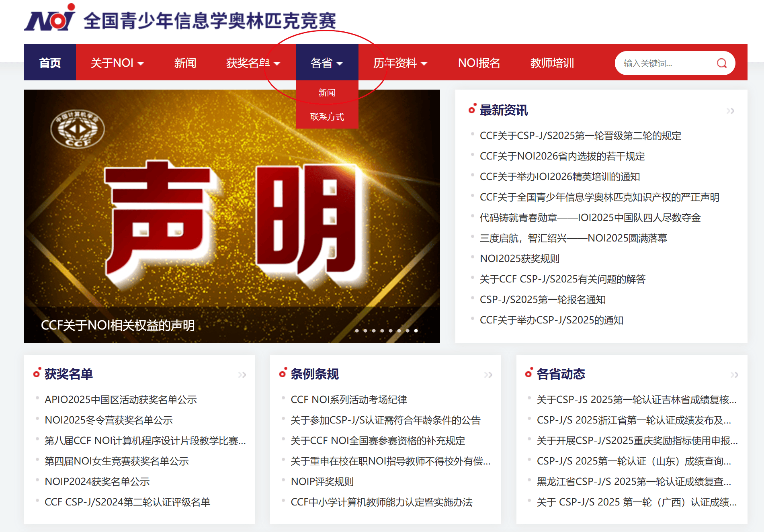
Task: Click the red bullet icon beside 最新资讯
Action: click(472, 109)
